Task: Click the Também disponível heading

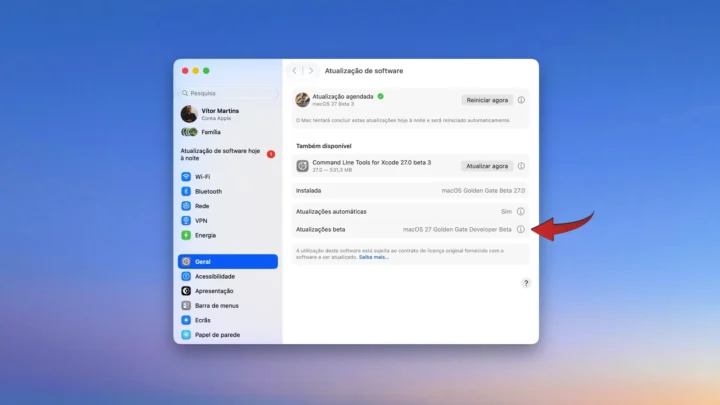Action: point(324,146)
